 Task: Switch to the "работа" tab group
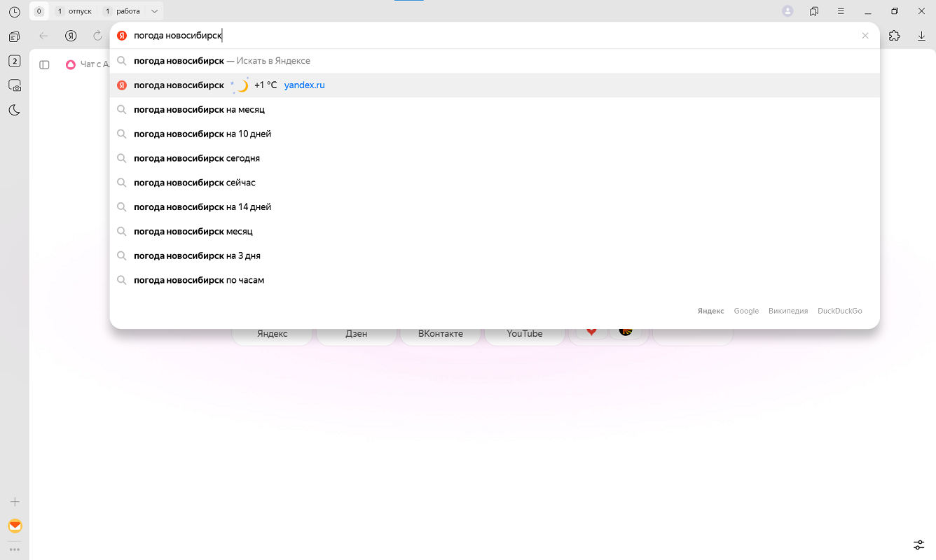[122, 11]
